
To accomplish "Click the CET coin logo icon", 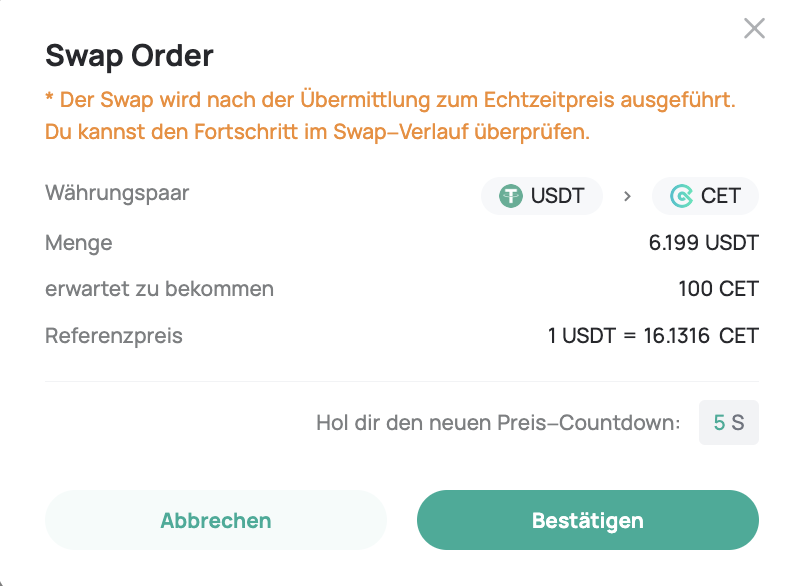I will coord(681,196).
